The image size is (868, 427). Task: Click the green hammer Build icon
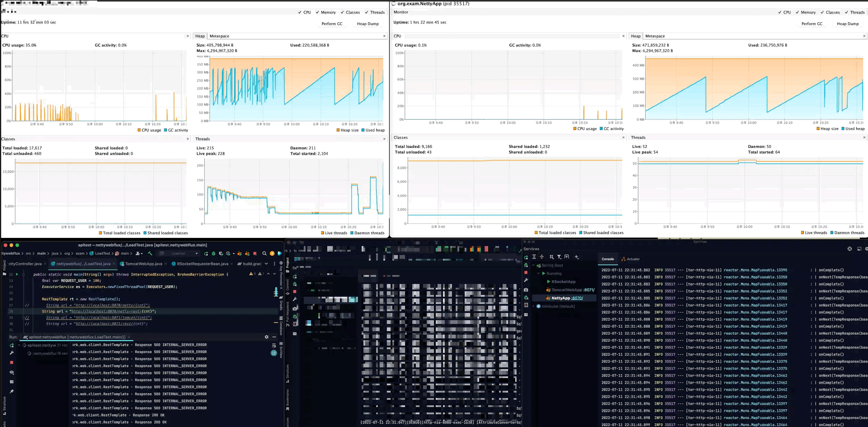pyautogui.click(x=150, y=253)
